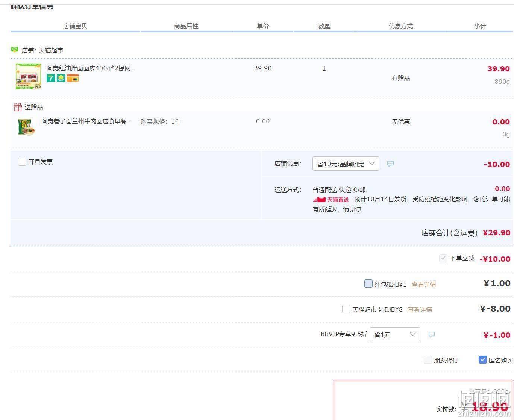Click the ¥-1.00 88VIP discount amount
Viewport: 514px width, 420px height.
(497, 335)
